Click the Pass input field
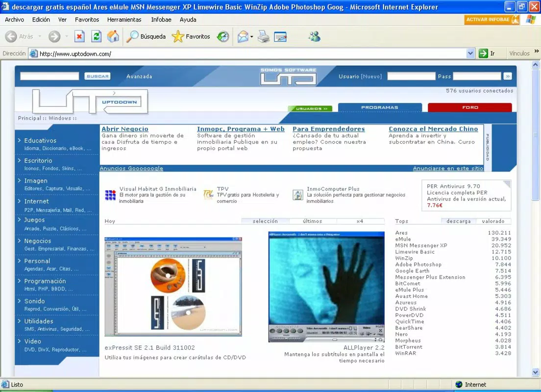The height and width of the screenshot is (392, 541). (477, 76)
